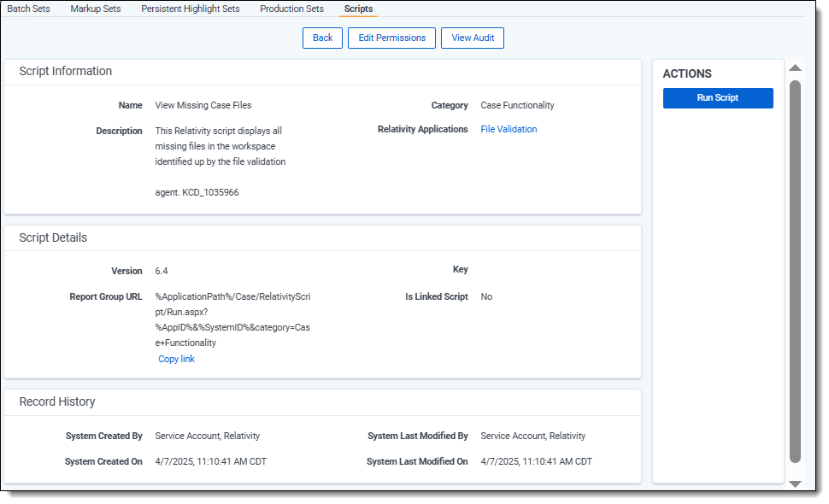829x504 pixels.
Task: Click the scroll up arrow
Action: point(795,67)
